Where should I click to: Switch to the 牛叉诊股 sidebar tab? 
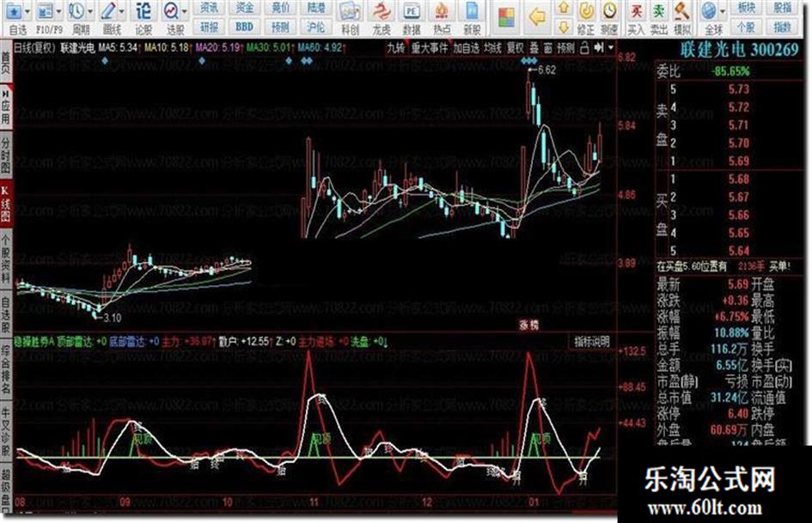[x=6, y=431]
